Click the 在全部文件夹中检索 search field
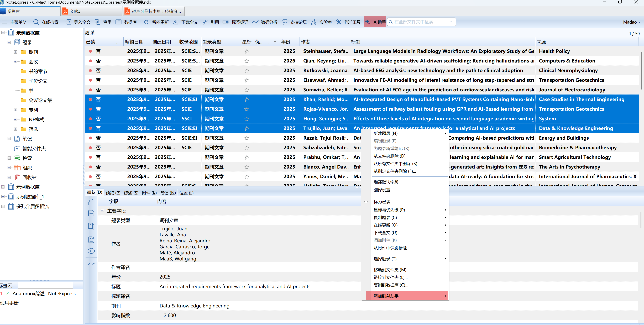Viewport: 644px width, 325px height. (420, 22)
